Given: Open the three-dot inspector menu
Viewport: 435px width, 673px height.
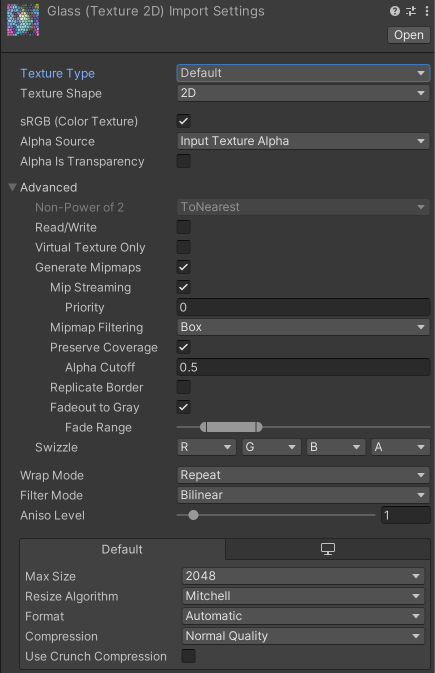Looking at the screenshot, I should coord(426,11).
